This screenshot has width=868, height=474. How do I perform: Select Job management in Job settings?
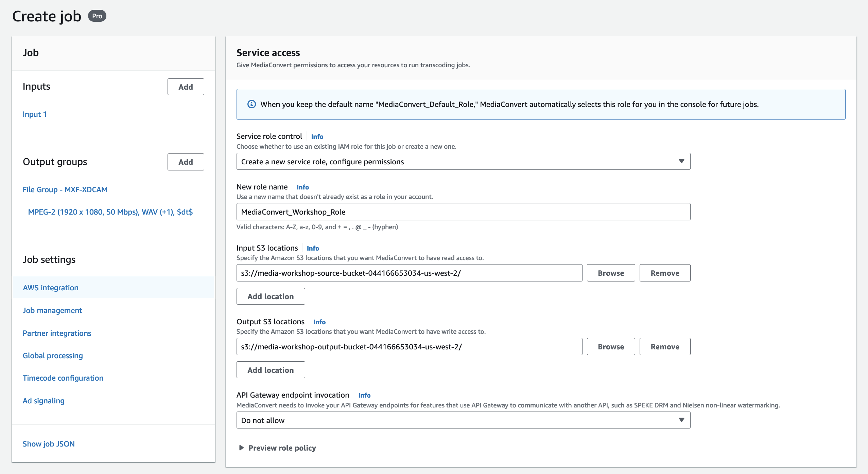click(x=52, y=310)
